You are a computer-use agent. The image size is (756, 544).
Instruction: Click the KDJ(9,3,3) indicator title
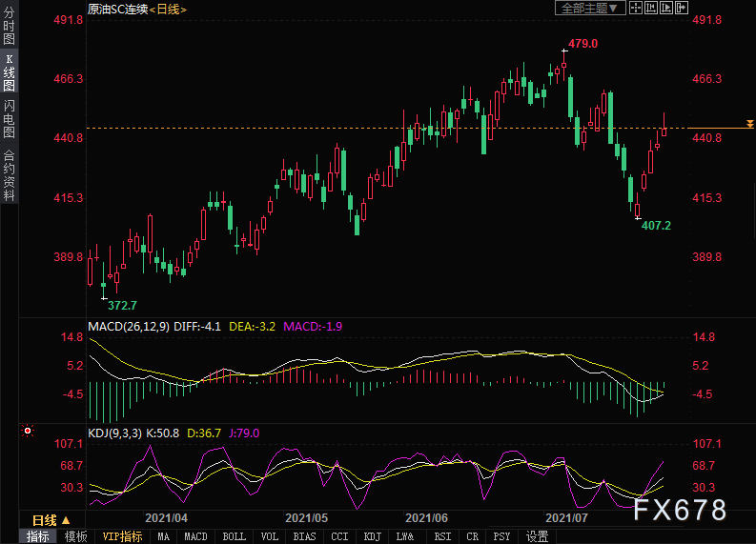(x=114, y=433)
